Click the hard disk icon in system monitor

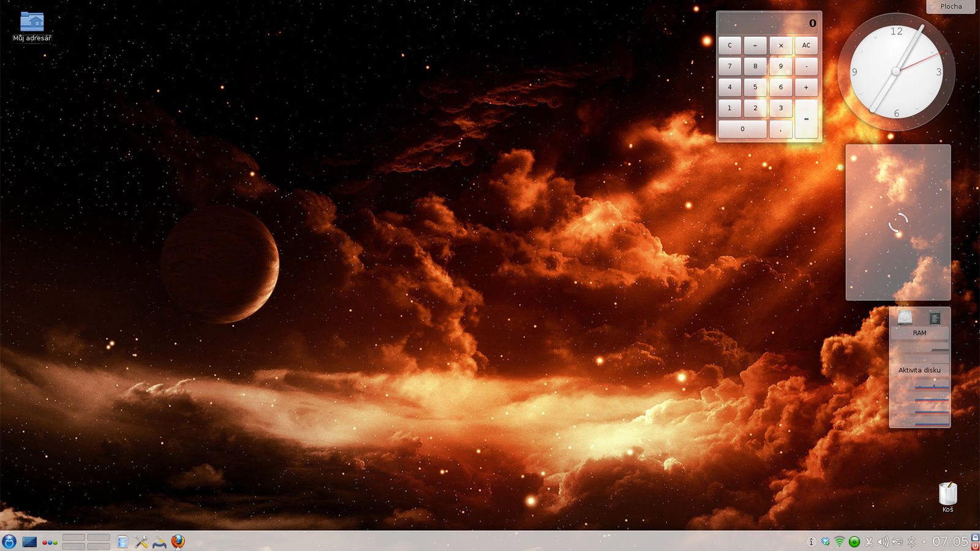pyautogui.click(x=905, y=318)
